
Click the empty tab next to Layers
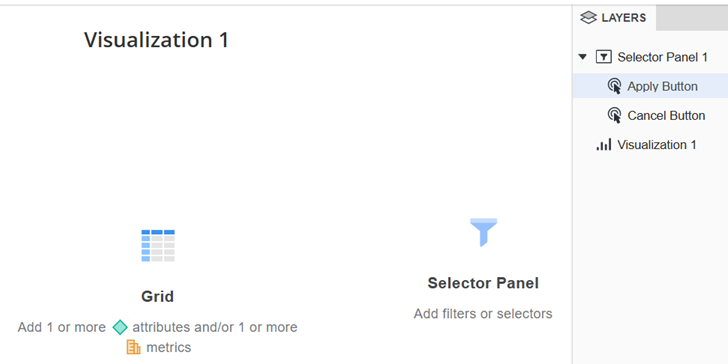click(x=692, y=18)
